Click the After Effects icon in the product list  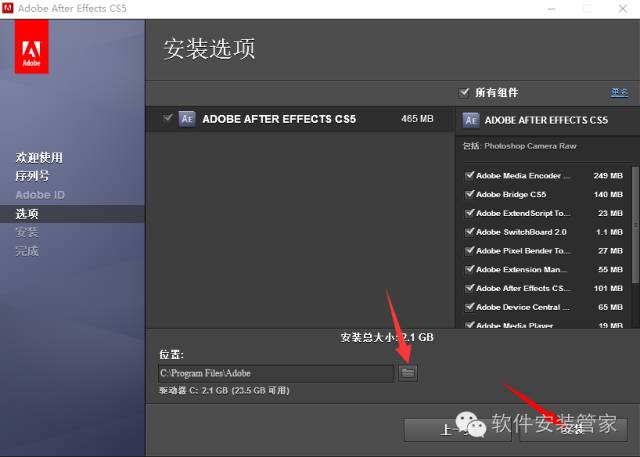tap(186, 118)
